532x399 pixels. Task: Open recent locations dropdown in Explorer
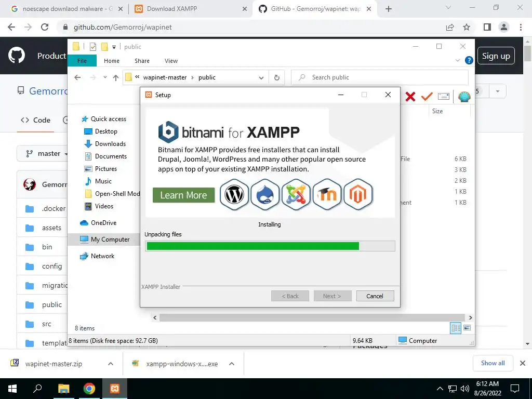105,77
